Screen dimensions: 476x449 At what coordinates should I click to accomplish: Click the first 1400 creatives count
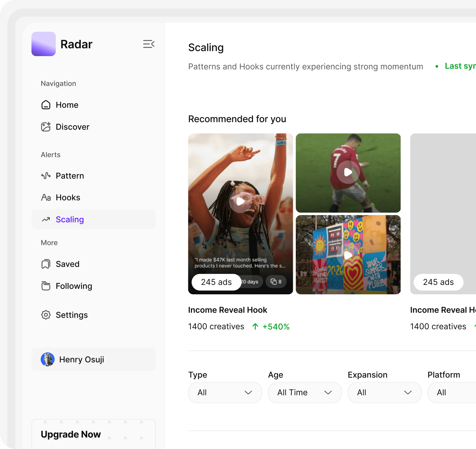[x=216, y=326]
